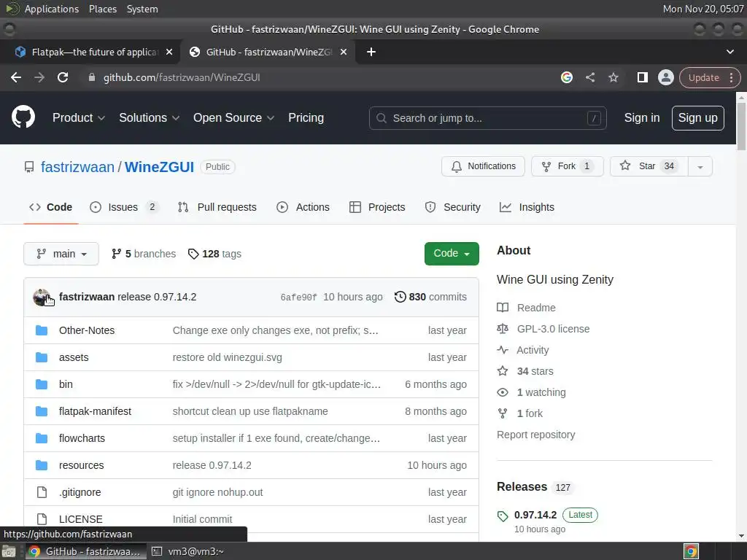Viewport: 747px width, 560px height.
Task: Go back with browser back arrow
Action: pos(16,77)
